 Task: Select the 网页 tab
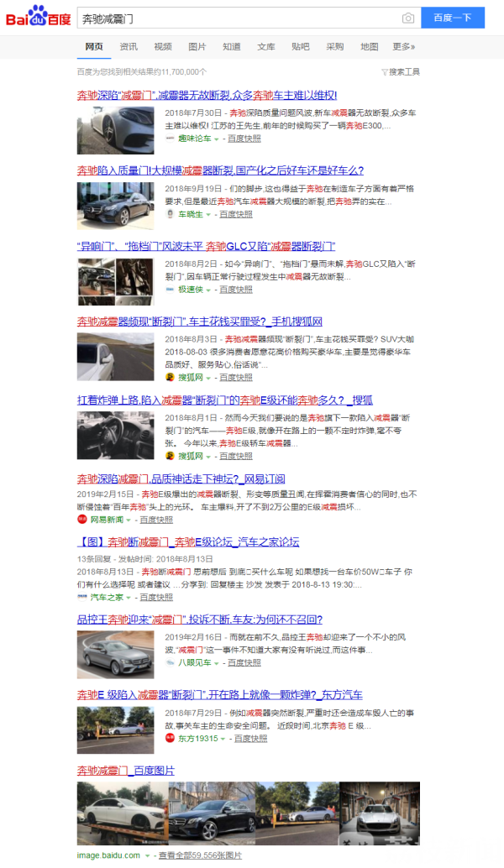[94, 47]
